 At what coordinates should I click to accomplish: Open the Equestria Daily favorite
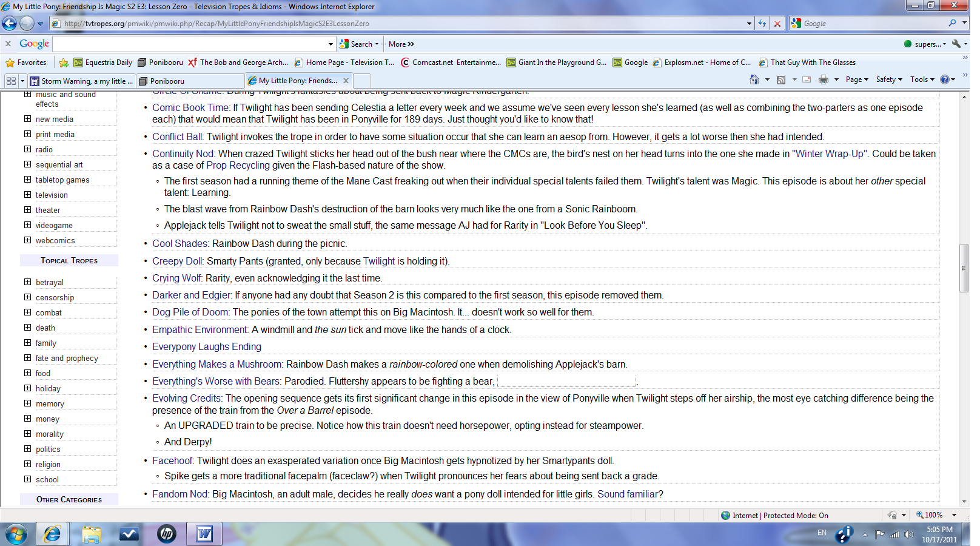(103, 62)
